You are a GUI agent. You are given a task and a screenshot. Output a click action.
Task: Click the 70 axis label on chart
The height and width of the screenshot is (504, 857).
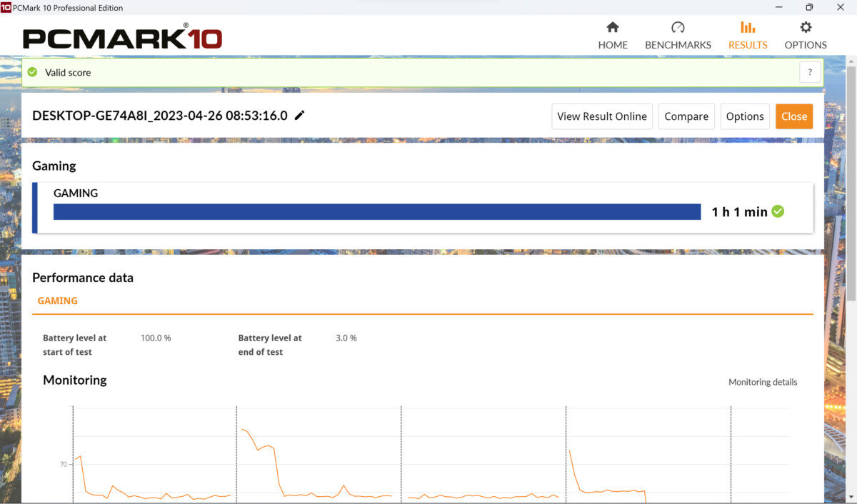click(64, 464)
